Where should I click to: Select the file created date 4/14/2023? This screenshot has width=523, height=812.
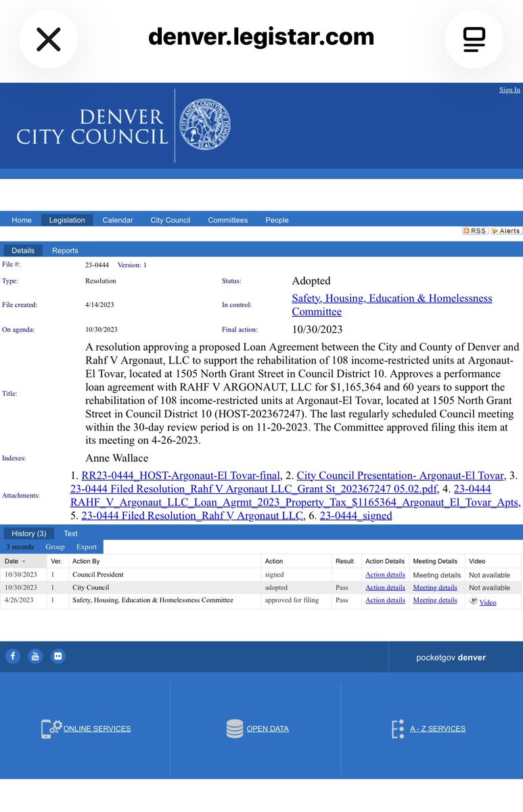click(99, 305)
